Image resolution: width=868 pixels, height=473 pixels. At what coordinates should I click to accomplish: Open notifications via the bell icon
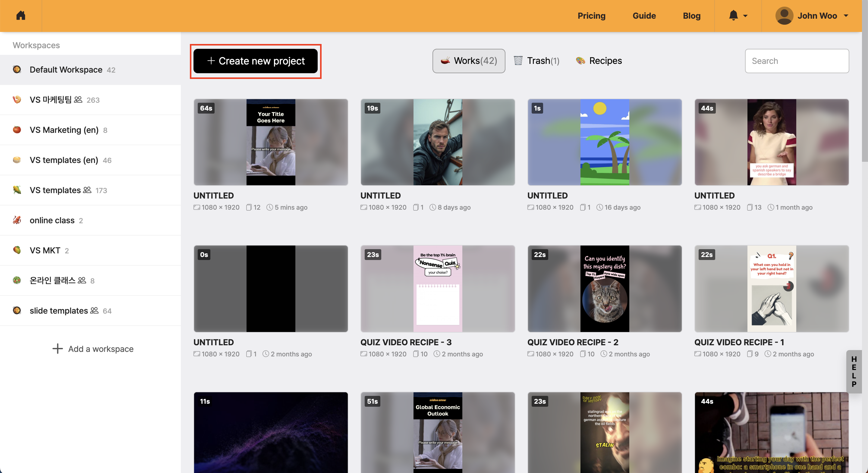point(733,15)
